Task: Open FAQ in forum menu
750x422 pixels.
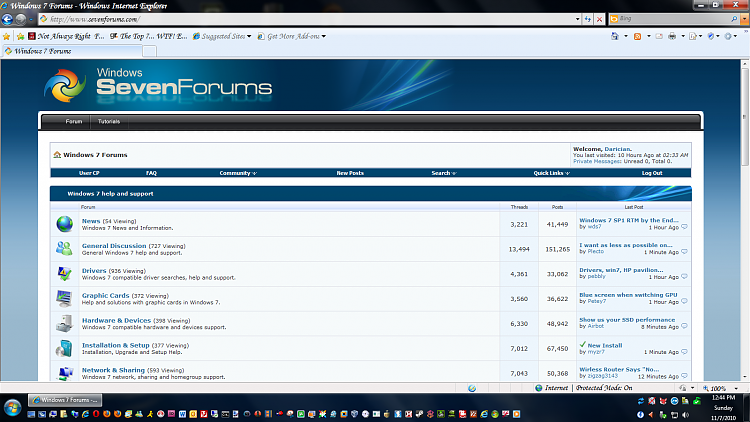Action: coord(151,173)
